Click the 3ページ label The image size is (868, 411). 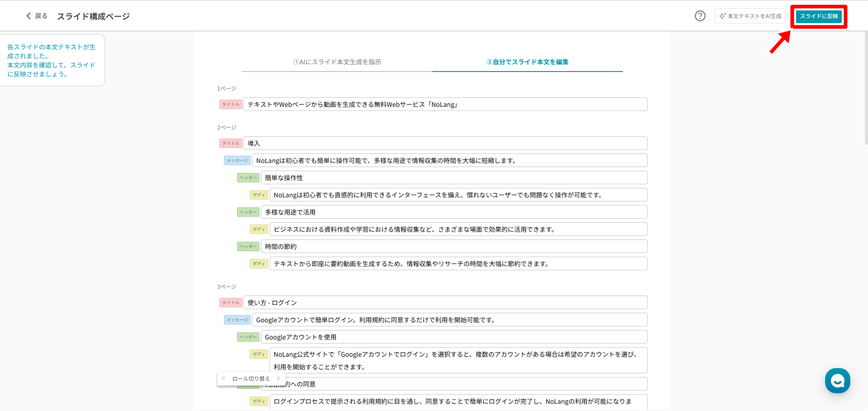(227, 287)
